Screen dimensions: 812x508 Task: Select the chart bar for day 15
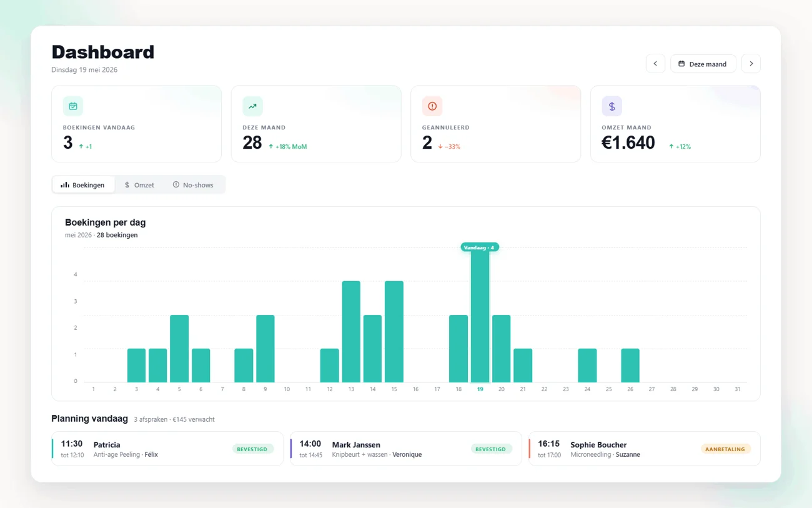click(394, 332)
